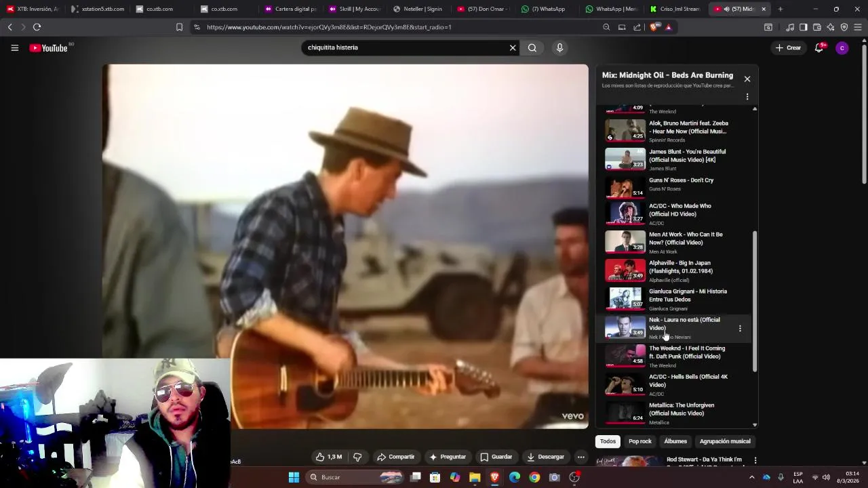Click the Compartir button
868x488 pixels.
pos(396,457)
